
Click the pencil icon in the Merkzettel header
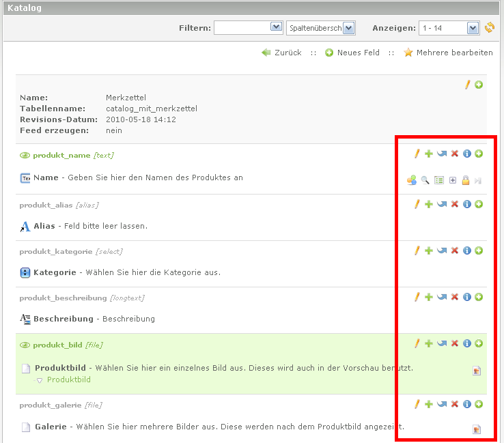(x=468, y=85)
